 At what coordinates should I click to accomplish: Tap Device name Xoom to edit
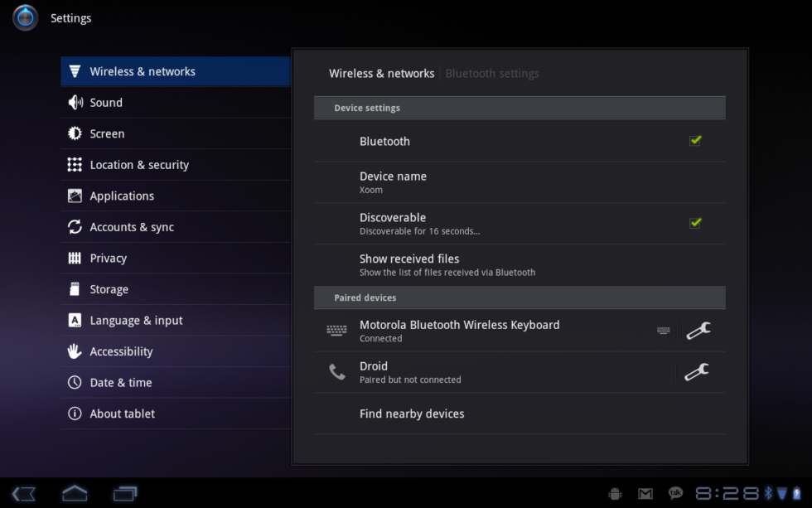click(x=393, y=182)
